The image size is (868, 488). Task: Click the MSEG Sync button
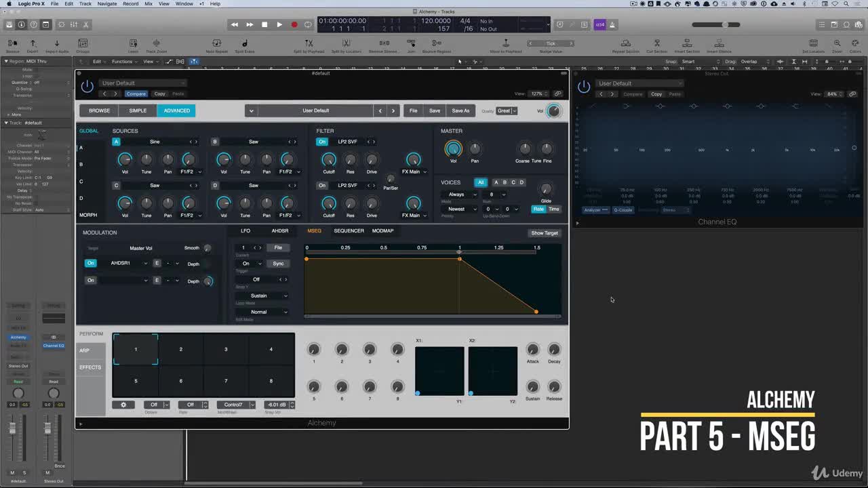[278, 263]
